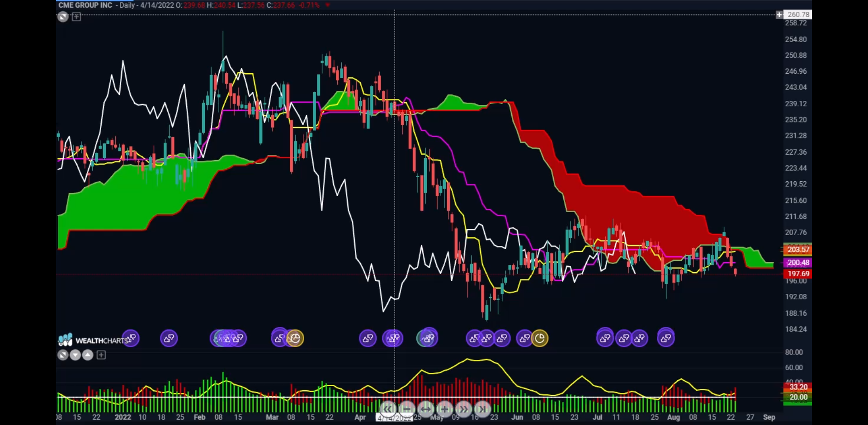Open first sentiment marker of the mid-May trio
The width and height of the screenshot is (868, 425).
pyautogui.click(x=474, y=338)
